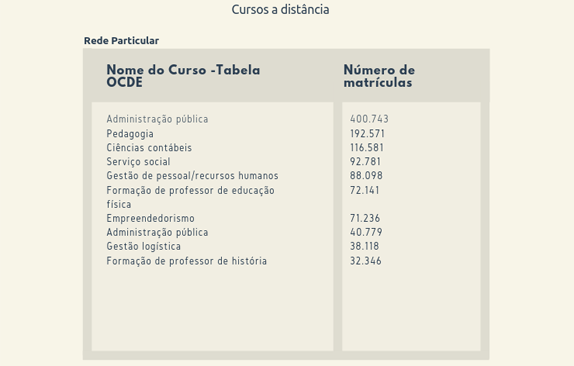This screenshot has height=366, width=574.
Task: Click the 'Gestão logística' entry
Action: pos(144,246)
